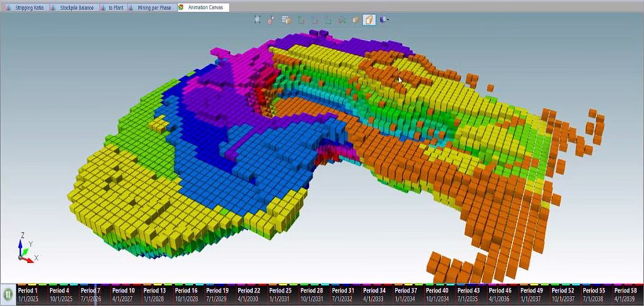Open the cube view dropdown arrow
Image resolution: width=644 pixels, height=306 pixels.
pos(387,20)
